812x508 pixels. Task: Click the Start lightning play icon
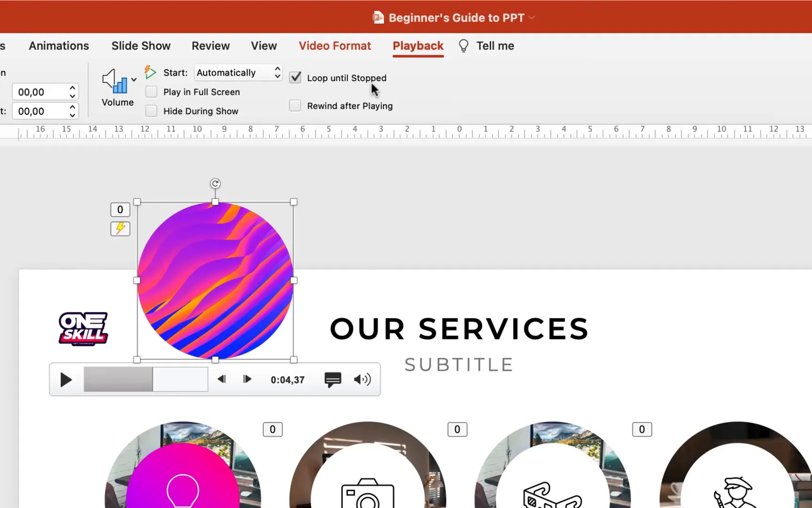click(x=150, y=72)
